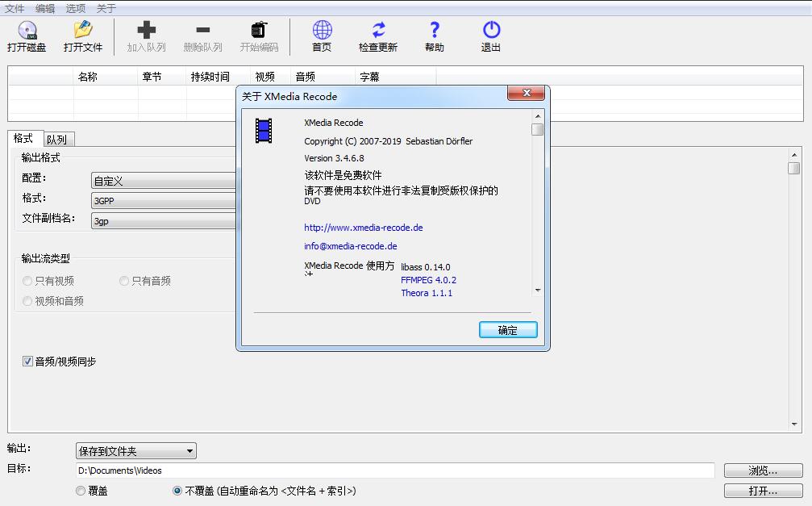The height and width of the screenshot is (506, 812).
Task: Click the About dialog scrollbar thumb
Action: point(538,129)
